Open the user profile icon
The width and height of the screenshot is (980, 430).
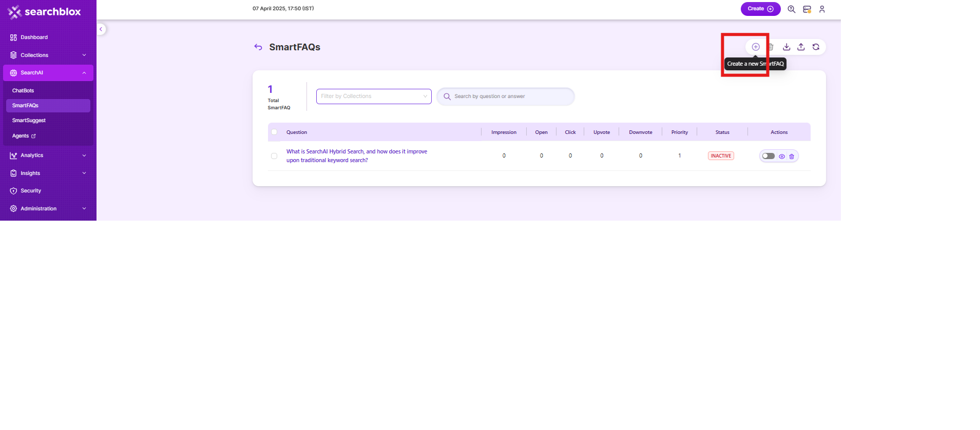822,9
